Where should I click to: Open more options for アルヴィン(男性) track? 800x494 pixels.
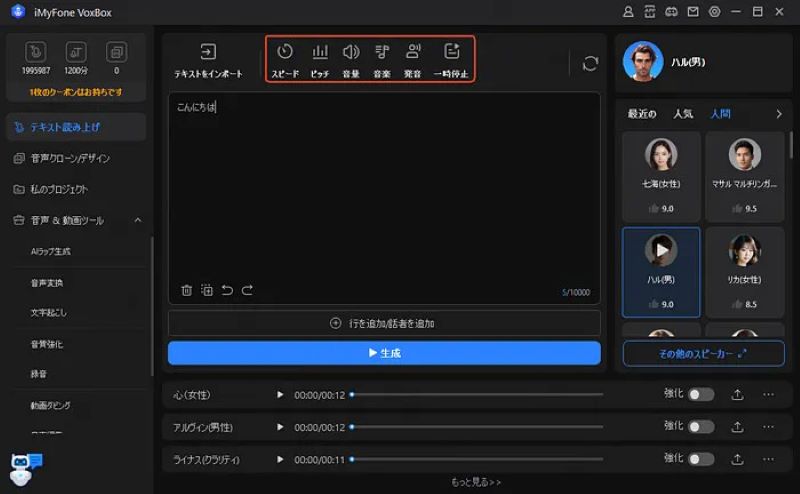point(768,427)
